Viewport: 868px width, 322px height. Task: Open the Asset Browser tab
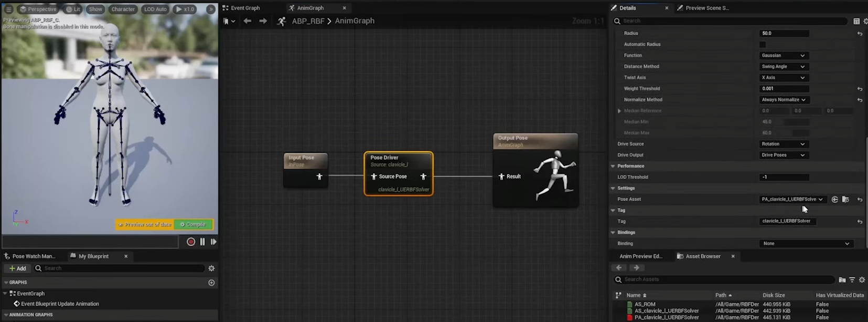pos(703,256)
